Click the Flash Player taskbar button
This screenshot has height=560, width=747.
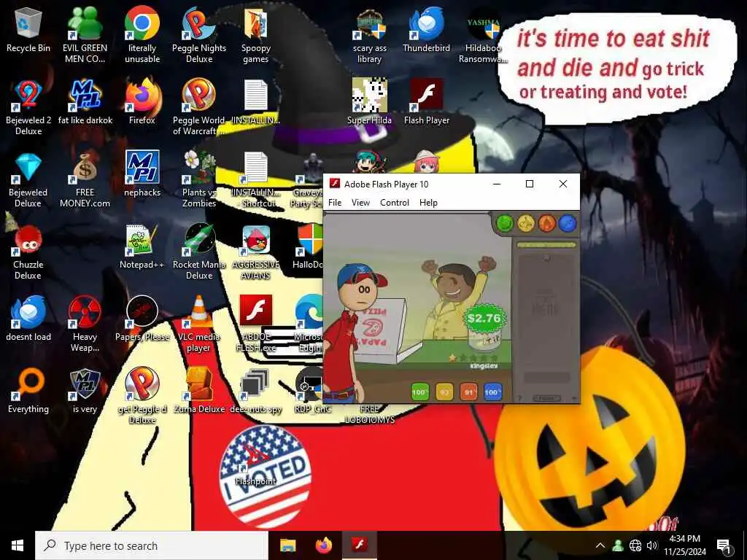(360, 545)
